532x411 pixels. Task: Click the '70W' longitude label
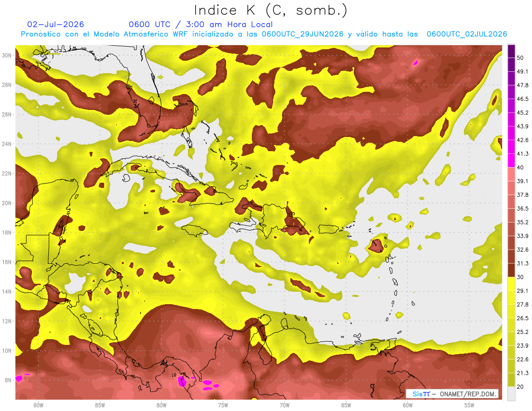pos(285,405)
